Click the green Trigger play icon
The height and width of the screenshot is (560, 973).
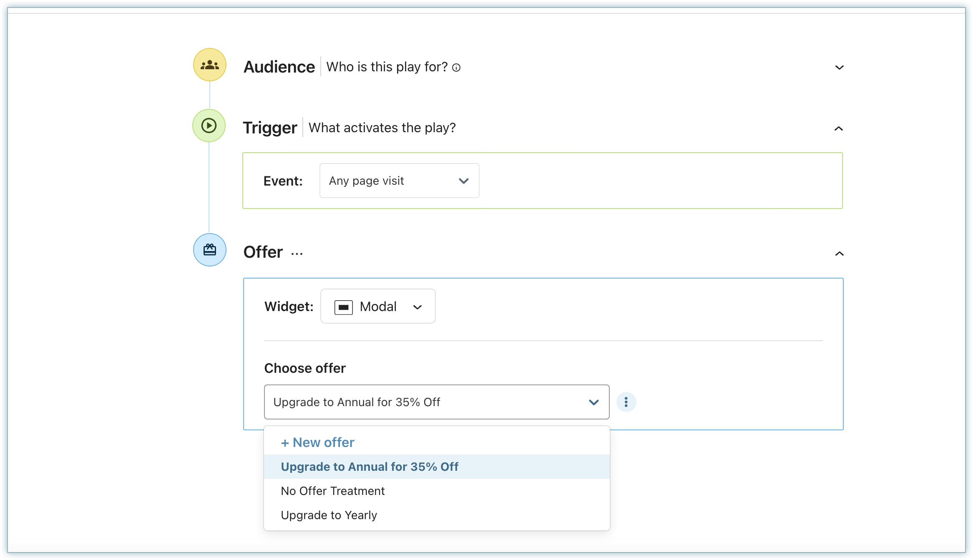pos(209,126)
